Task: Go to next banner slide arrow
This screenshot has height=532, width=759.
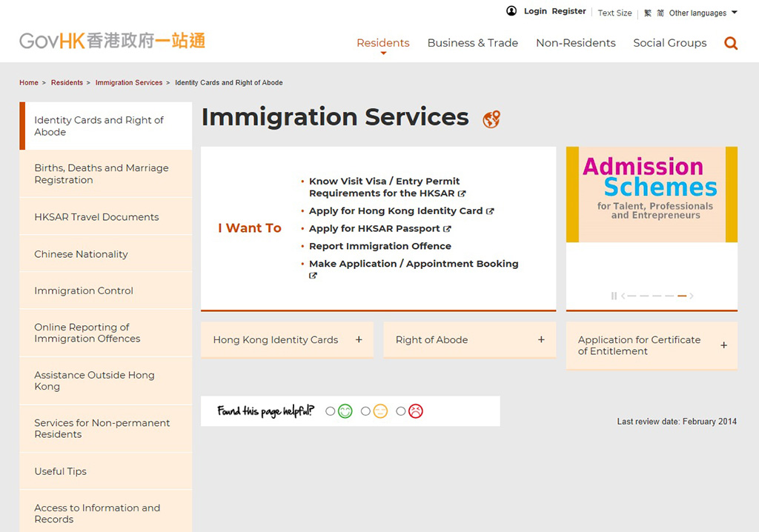Action: point(692,296)
